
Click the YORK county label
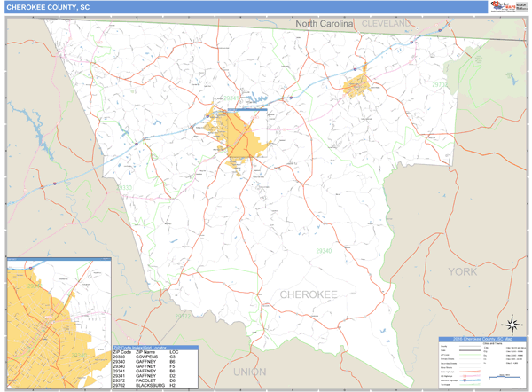click(462, 271)
